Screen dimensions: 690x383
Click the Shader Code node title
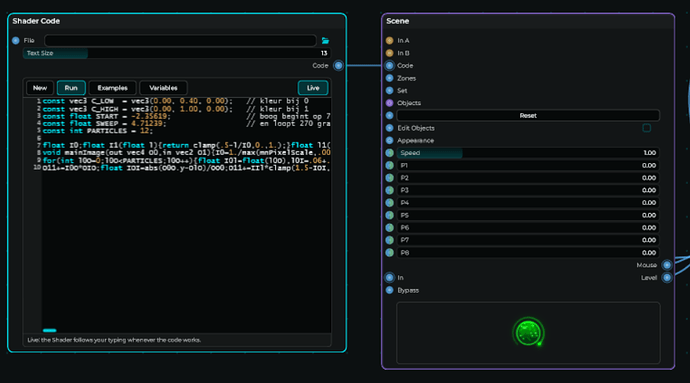[x=36, y=21]
